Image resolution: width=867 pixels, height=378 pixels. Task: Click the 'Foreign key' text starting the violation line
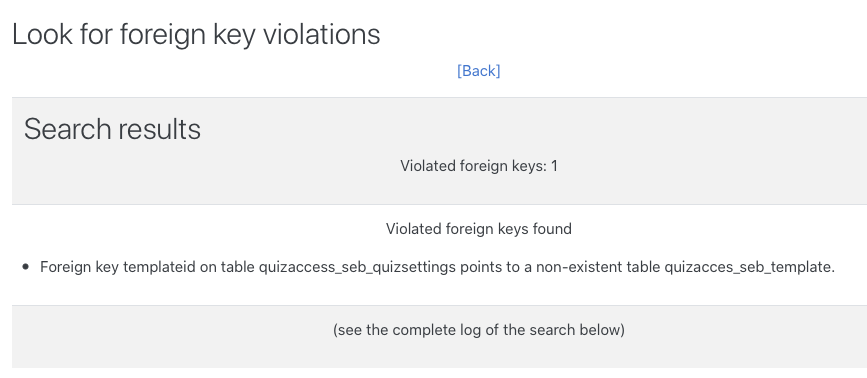click(x=79, y=267)
